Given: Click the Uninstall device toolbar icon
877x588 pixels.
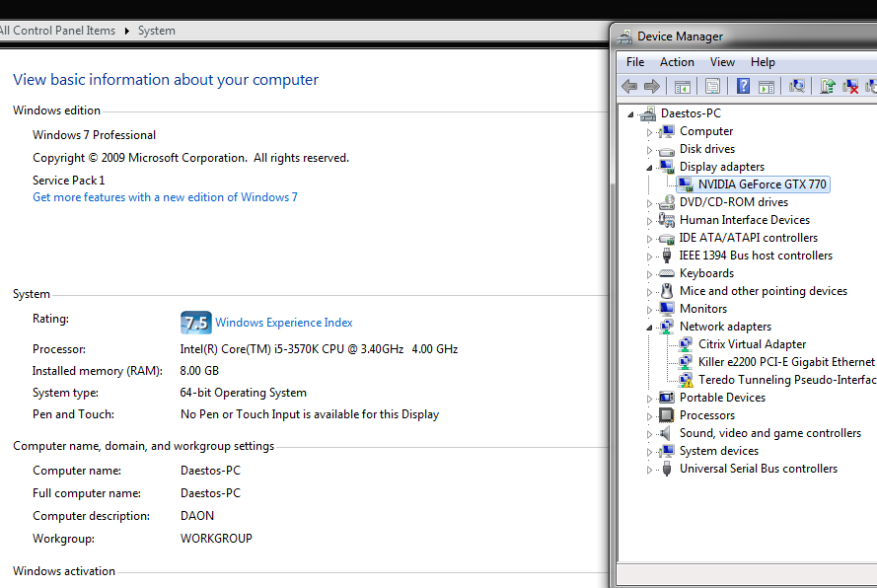Looking at the screenshot, I should (x=850, y=86).
